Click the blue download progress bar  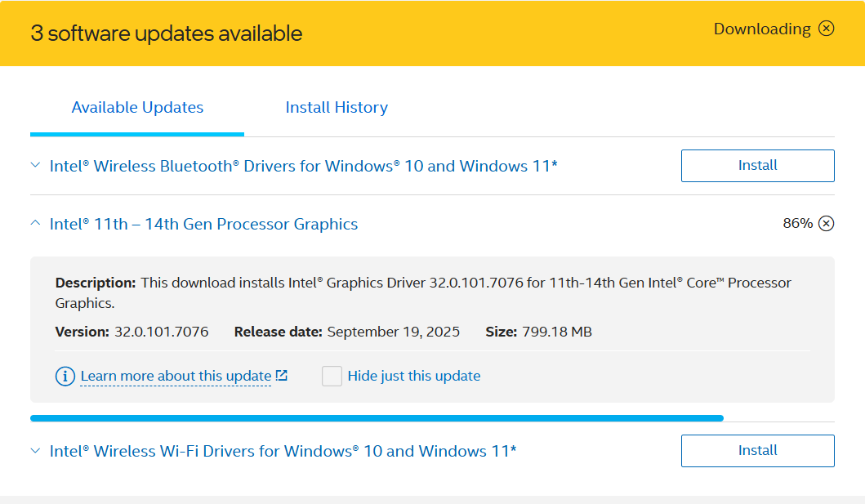376,418
